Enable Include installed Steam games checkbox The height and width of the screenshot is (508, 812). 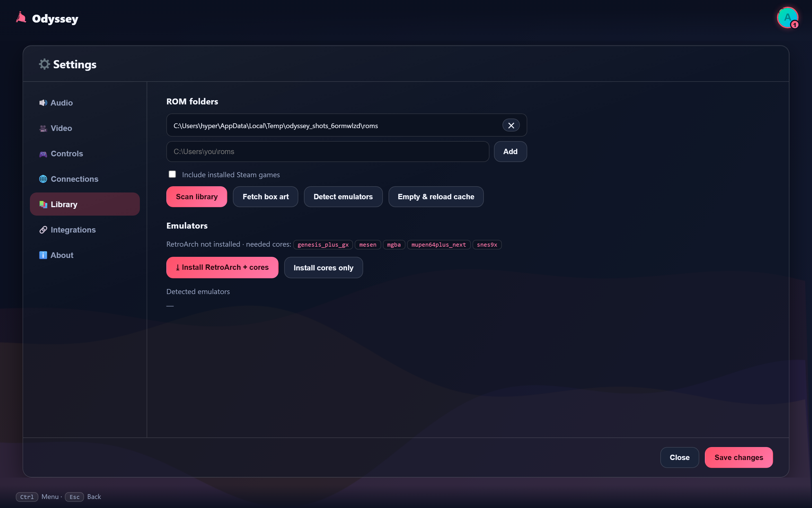pos(172,174)
